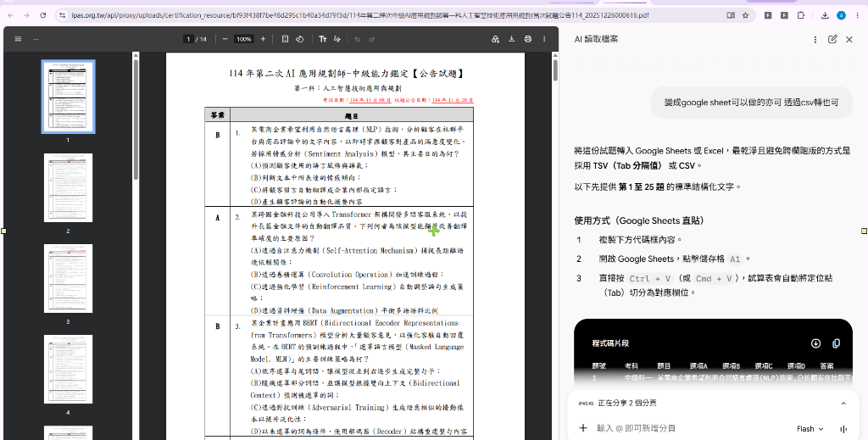
Task: Click the browser back arrow
Action: pyautogui.click(x=10, y=15)
